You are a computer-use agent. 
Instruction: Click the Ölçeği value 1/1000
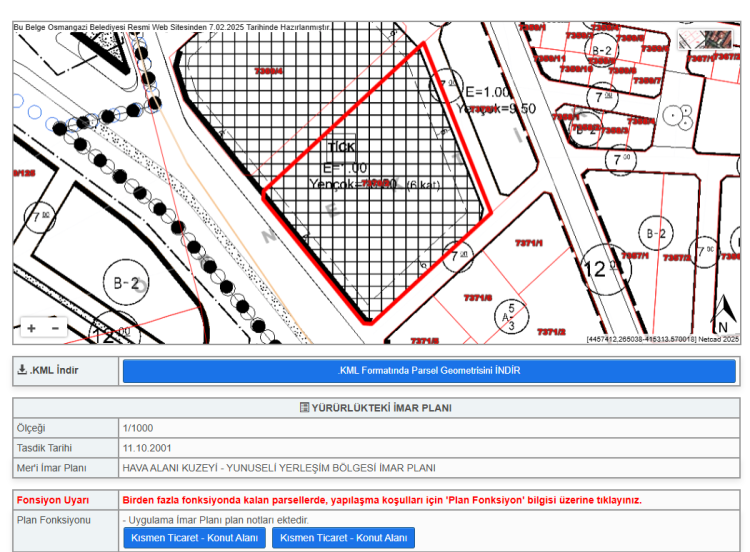tap(137, 428)
